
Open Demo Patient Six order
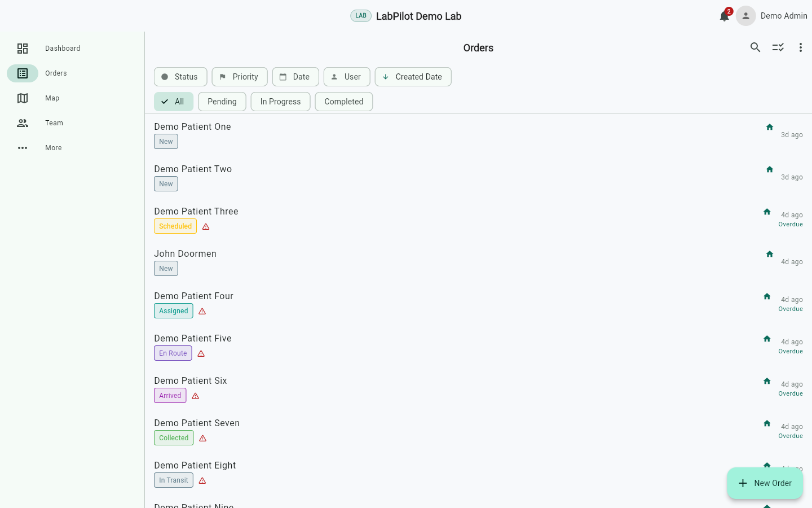click(x=478, y=388)
